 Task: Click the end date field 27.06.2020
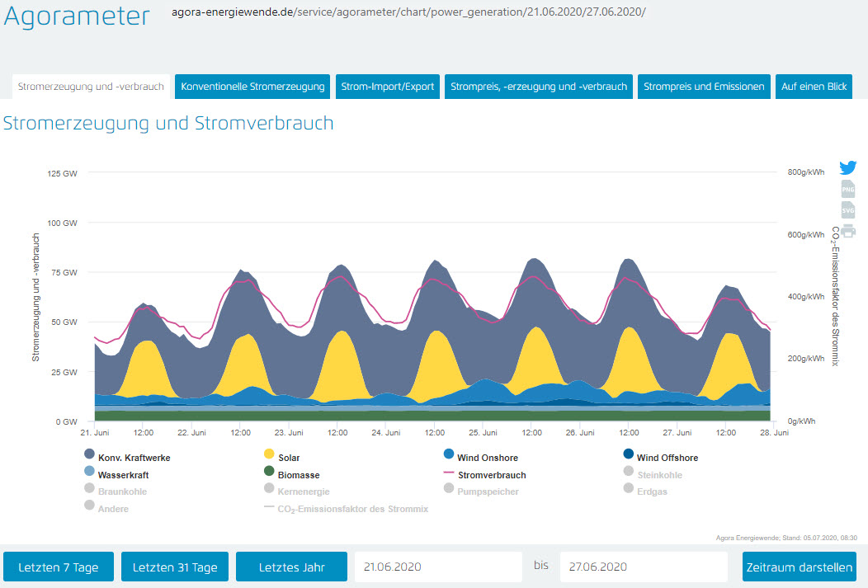[643, 567]
